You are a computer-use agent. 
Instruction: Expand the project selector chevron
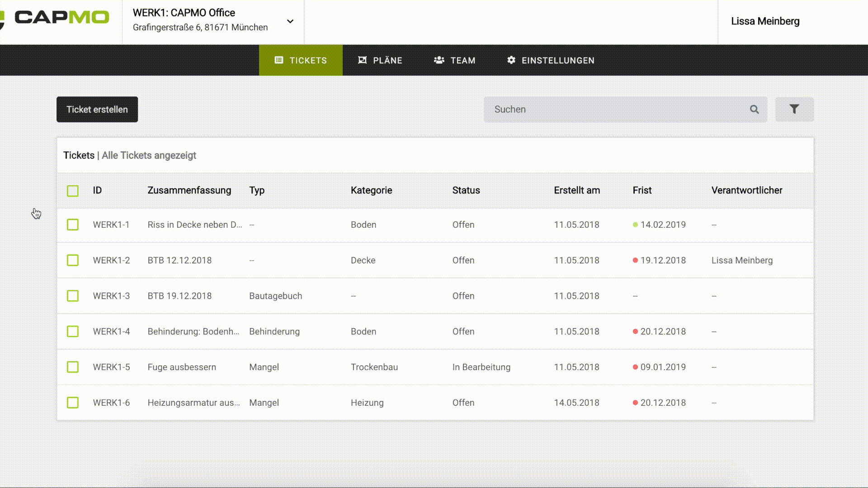[x=290, y=21]
